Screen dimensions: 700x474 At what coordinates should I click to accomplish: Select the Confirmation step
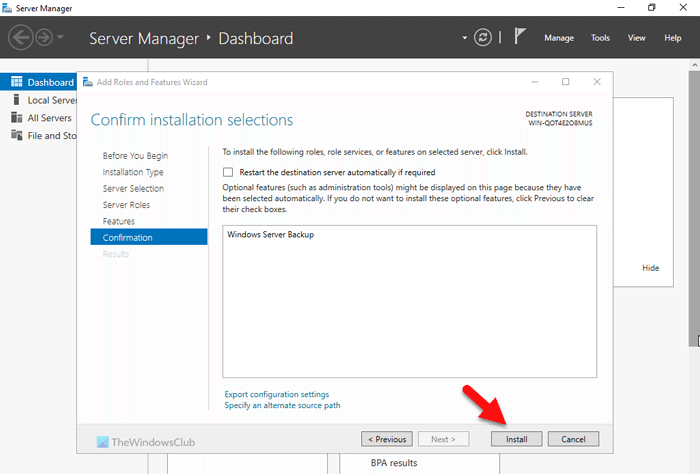click(149, 237)
